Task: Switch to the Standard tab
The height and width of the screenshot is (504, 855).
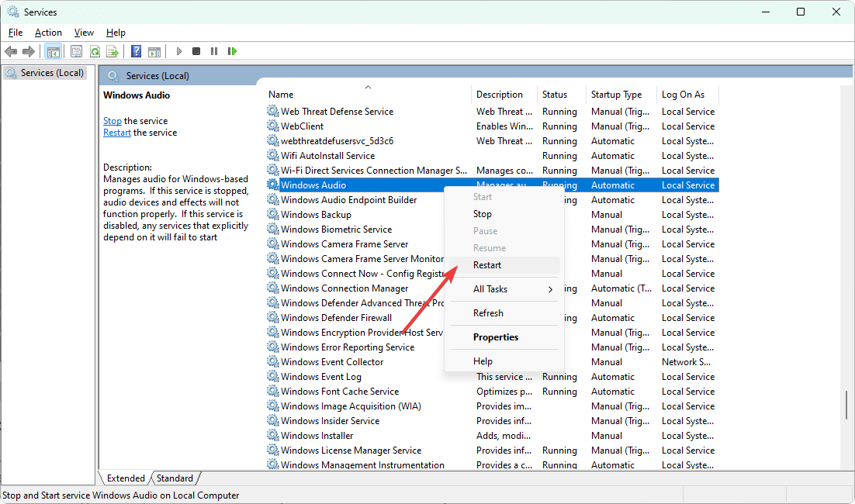Action: tap(175, 478)
